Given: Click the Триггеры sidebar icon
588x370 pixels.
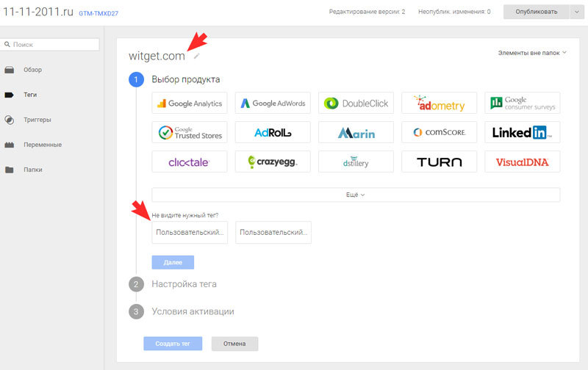Looking at the screenshot, I should [10, 120].
